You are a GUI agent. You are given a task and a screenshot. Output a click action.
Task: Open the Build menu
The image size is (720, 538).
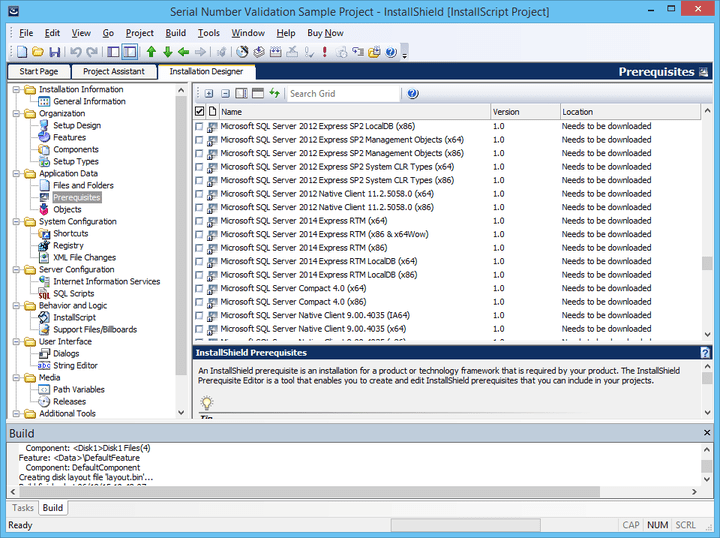pyautogui.click(x=175, y=33)
